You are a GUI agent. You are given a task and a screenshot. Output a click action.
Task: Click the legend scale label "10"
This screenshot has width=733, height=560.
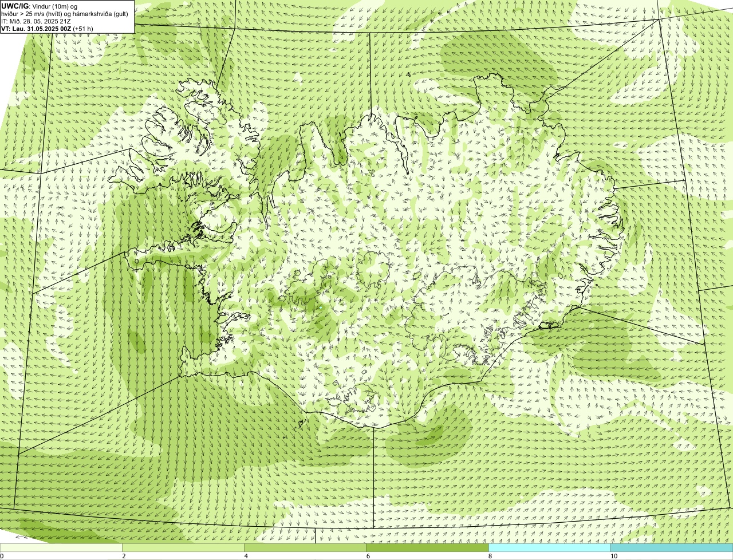pyautogui.click(x=613, y=556)
